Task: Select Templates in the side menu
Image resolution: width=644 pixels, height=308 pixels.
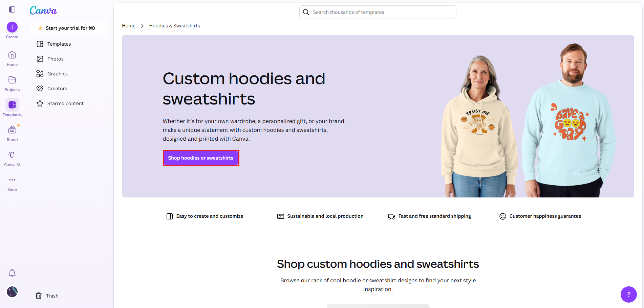Action: (x=59, y=44)
